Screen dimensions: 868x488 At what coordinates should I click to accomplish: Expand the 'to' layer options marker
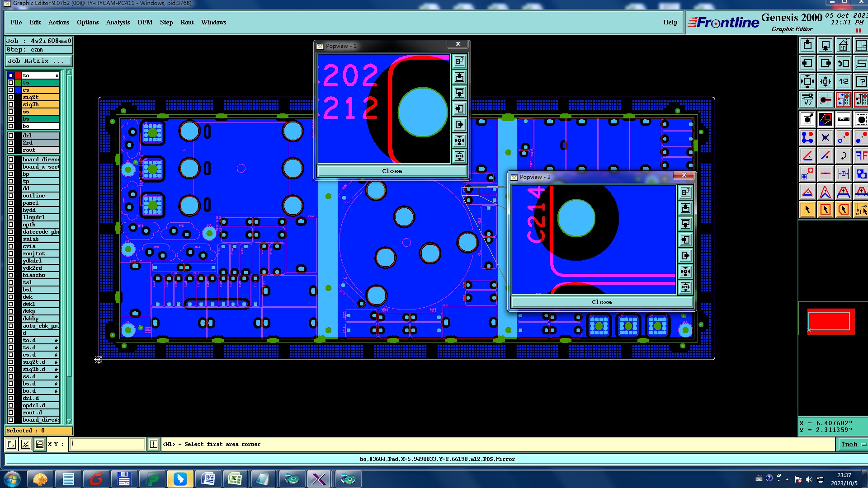57,75
